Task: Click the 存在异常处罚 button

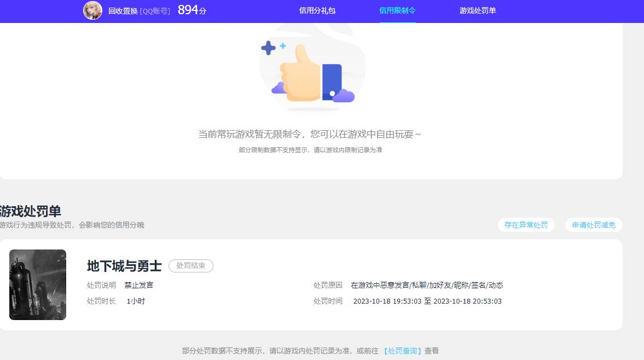Action: [525, 225]
